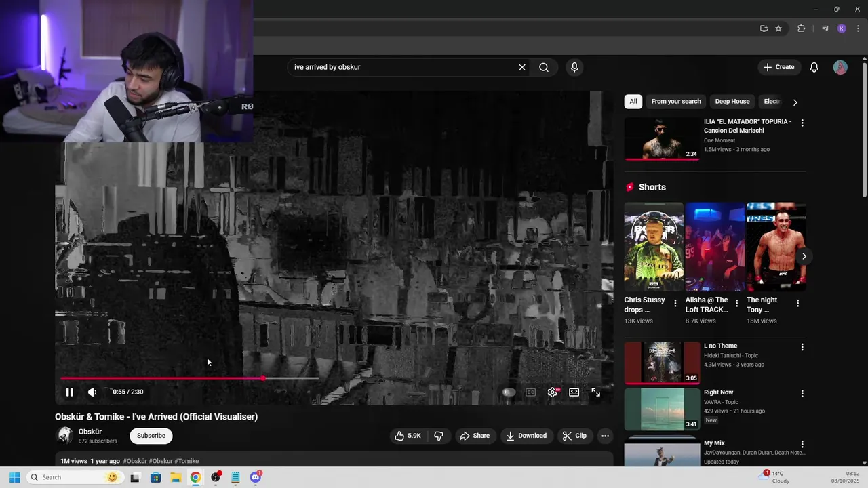Open the Notepad taskbar icon
The image size is (868, 488).
pos(235,477)
